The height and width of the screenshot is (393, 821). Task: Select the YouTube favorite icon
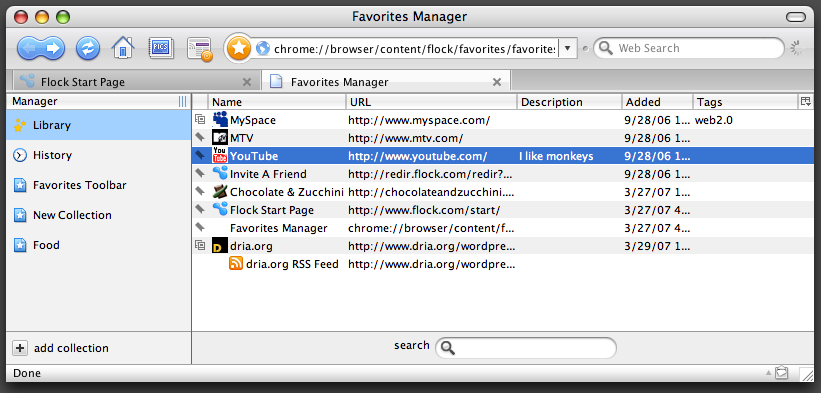220,155
